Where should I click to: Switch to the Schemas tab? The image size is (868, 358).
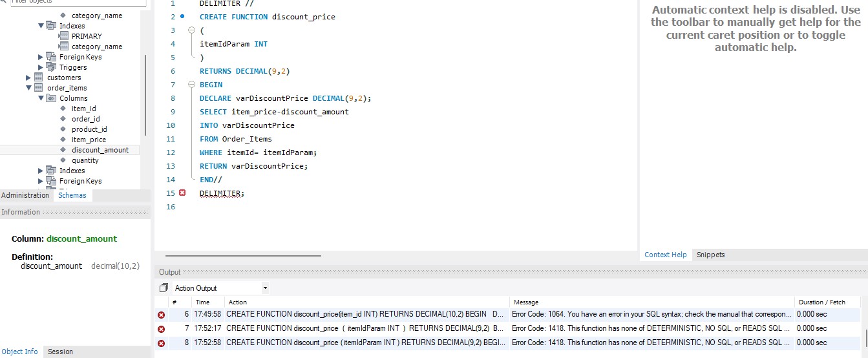click(72, 195)
